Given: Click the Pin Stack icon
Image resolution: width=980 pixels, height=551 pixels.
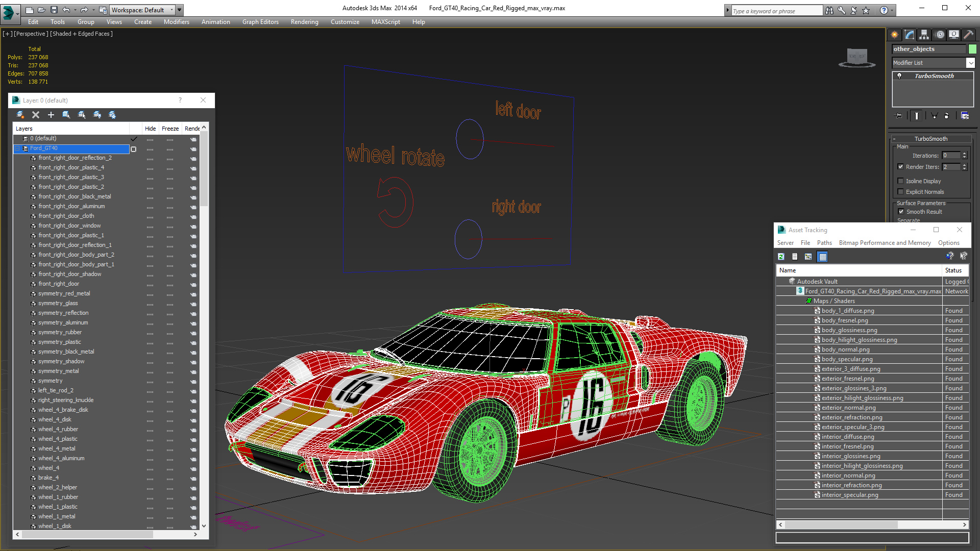Looking at the screenshot, I should click(x=899, y=116).
